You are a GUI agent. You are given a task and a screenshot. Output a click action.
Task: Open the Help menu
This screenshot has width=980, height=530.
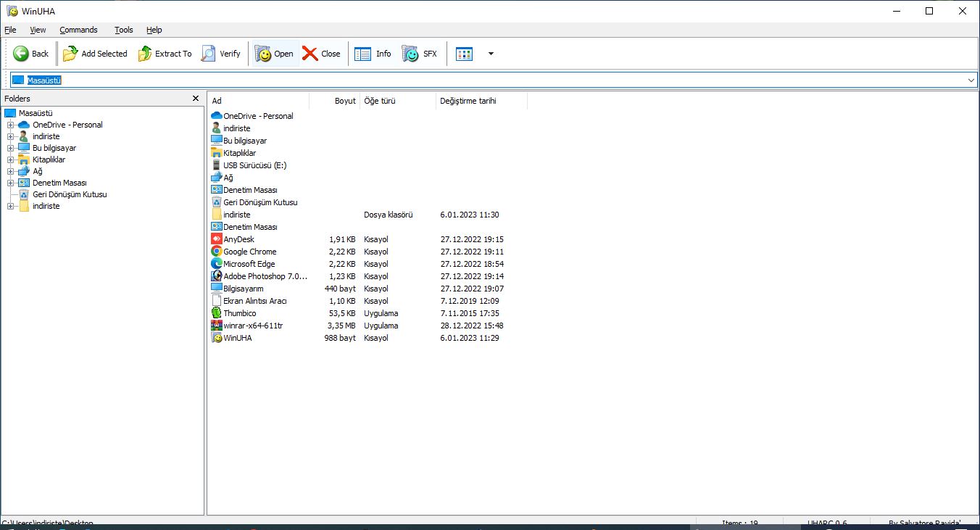point(154,30)
